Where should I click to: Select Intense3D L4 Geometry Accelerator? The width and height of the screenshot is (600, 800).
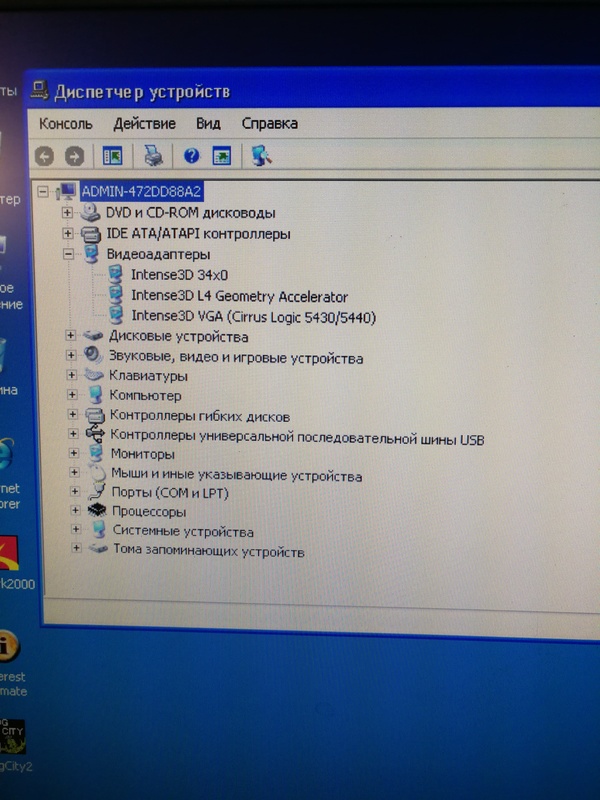(239, 296)
